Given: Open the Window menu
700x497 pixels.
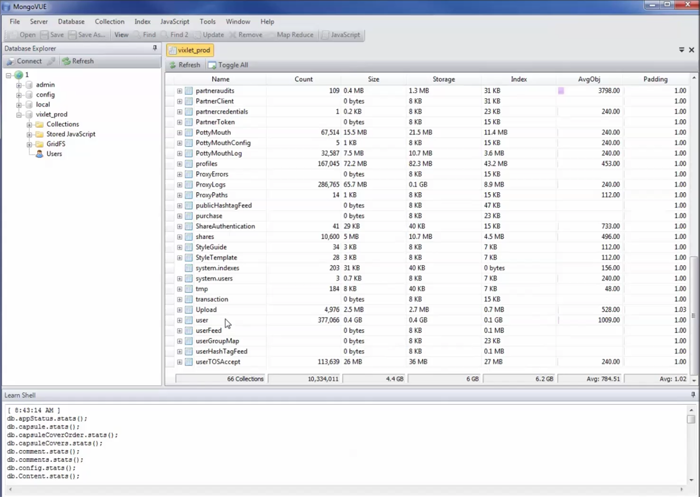Looking at the screenshot, I should tap(238, 21).
